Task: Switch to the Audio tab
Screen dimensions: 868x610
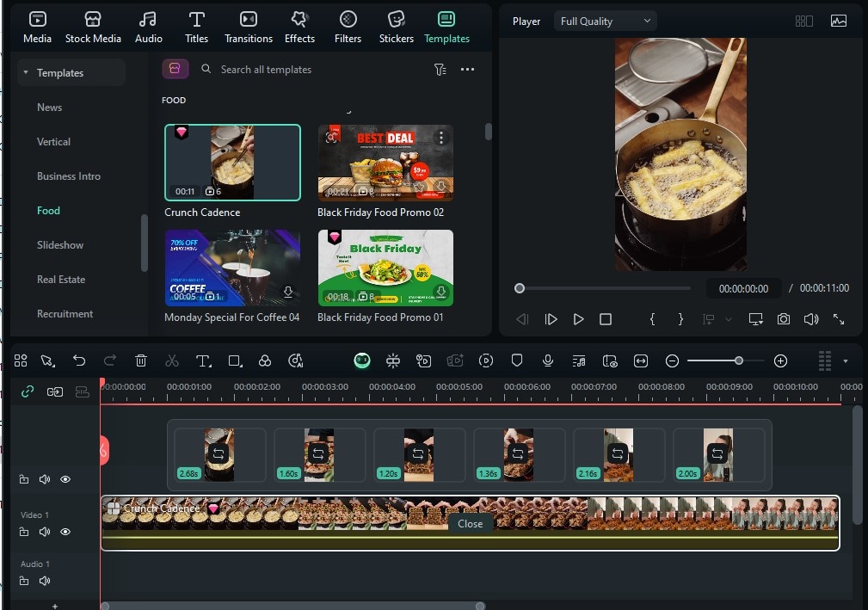Action: click(x=148, y=28)
